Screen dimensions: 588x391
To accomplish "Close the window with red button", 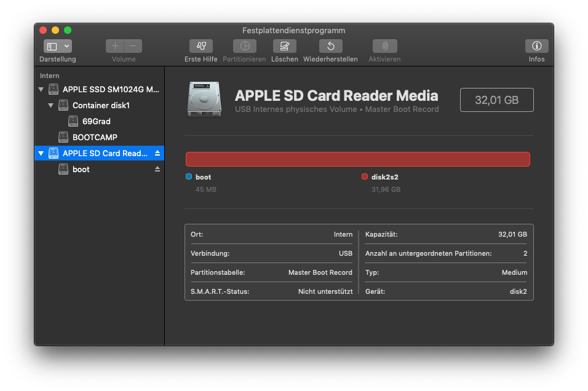I will point(43,30).
